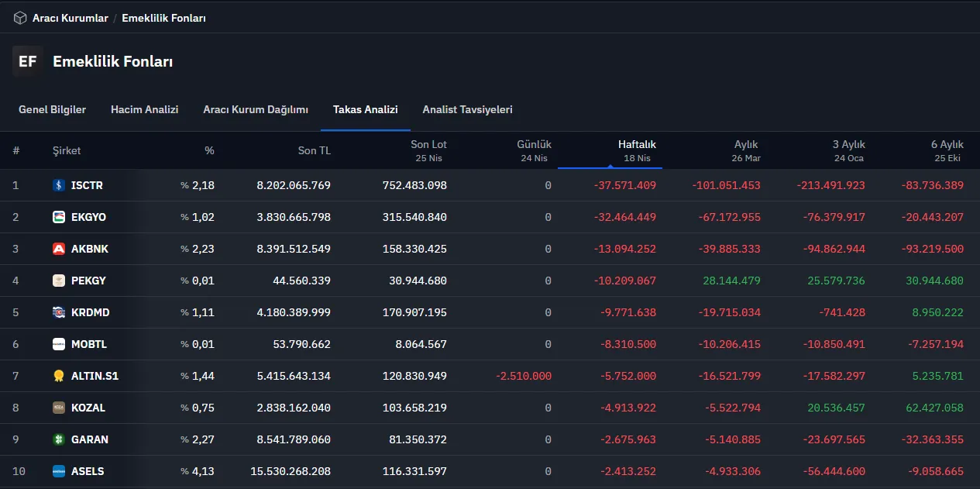Click GARAN's Son TL value 8.541.789.060
The height and width of the screenshot is (489, 980).
pyautogui.click(x=294, y=439)
